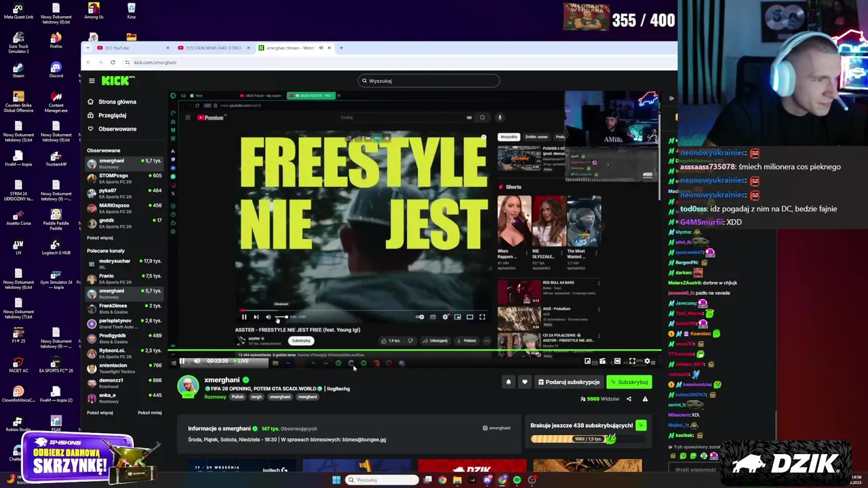This screenshot has width=868, height=488.
Task: Open Discord desktop icon
Action: [x=56, y=70]
